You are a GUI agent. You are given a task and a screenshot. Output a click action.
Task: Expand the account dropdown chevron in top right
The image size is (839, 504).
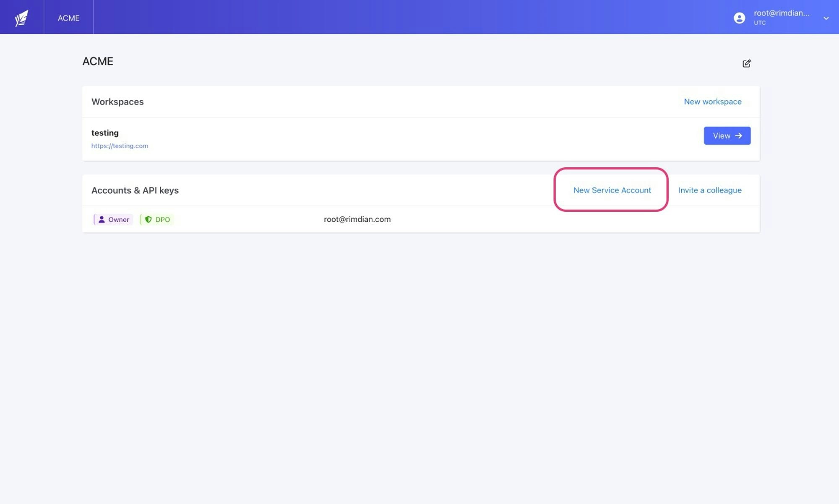point(826,18)
